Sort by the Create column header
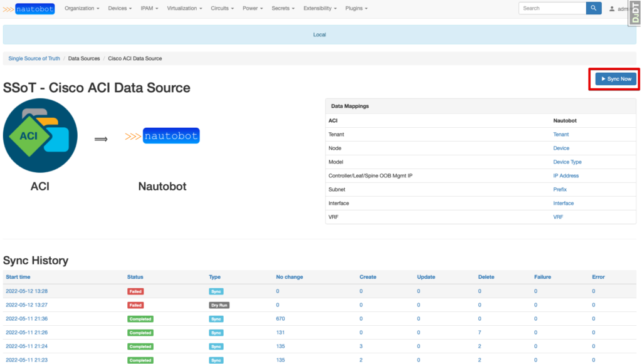Viewport: 642px width, 364px height. coord(367,277)
